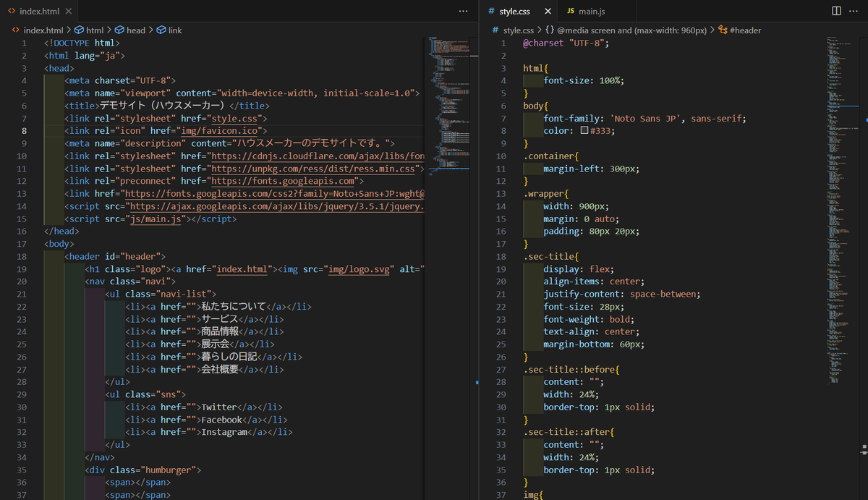Expand the @media screen breadcrumb segment
The width and height of the screenshot is (868, 500).
(626, 30)
